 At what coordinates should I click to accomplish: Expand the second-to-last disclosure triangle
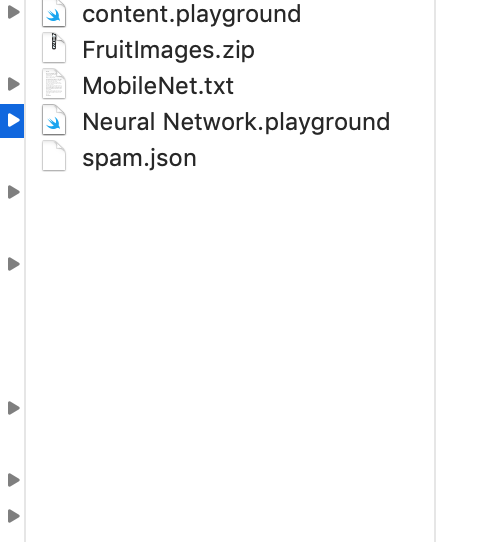(13, 480)
